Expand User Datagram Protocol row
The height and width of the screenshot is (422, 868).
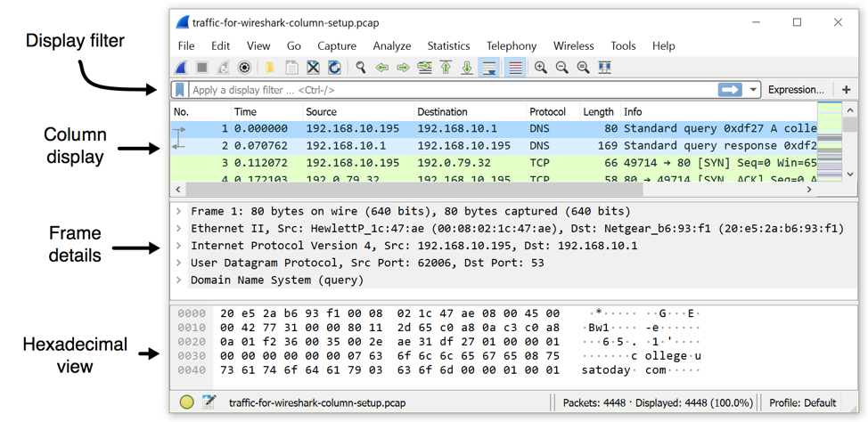[x=178, y=263]
